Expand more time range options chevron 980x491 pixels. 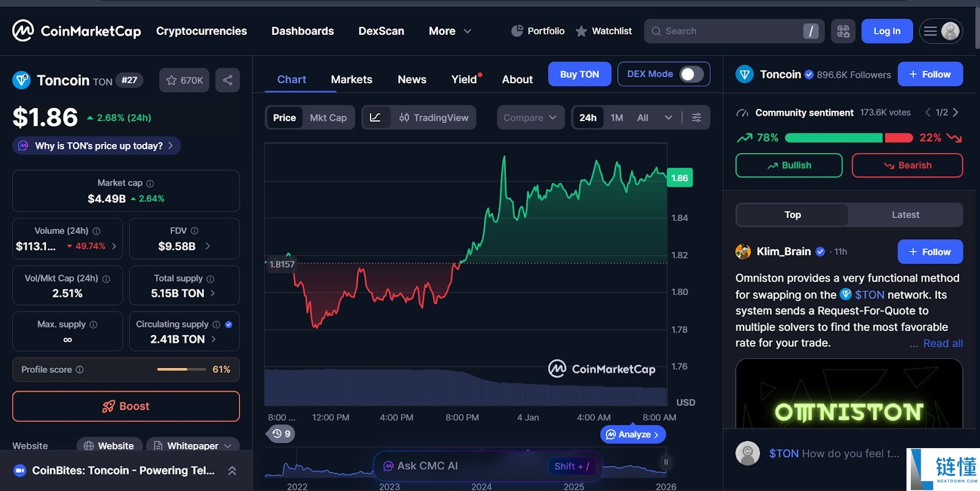[668, 118]
